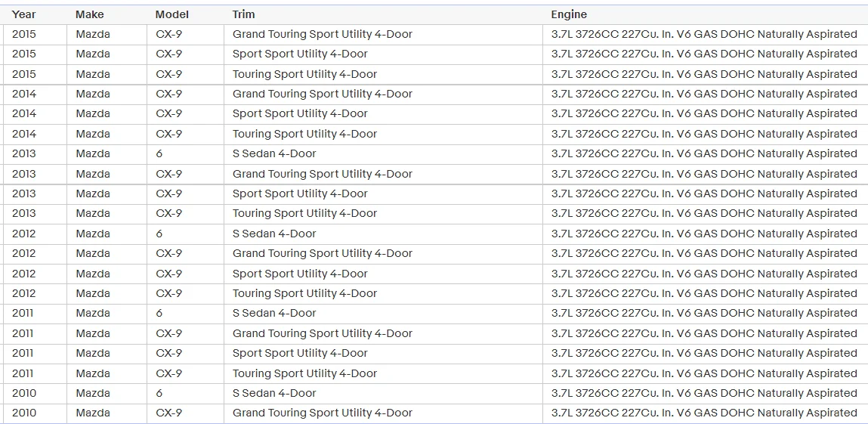The height and width of the screenshot is (424, 868).
Task: Select the engine cell of the 2010 sedan row
Action: [703, 393]
